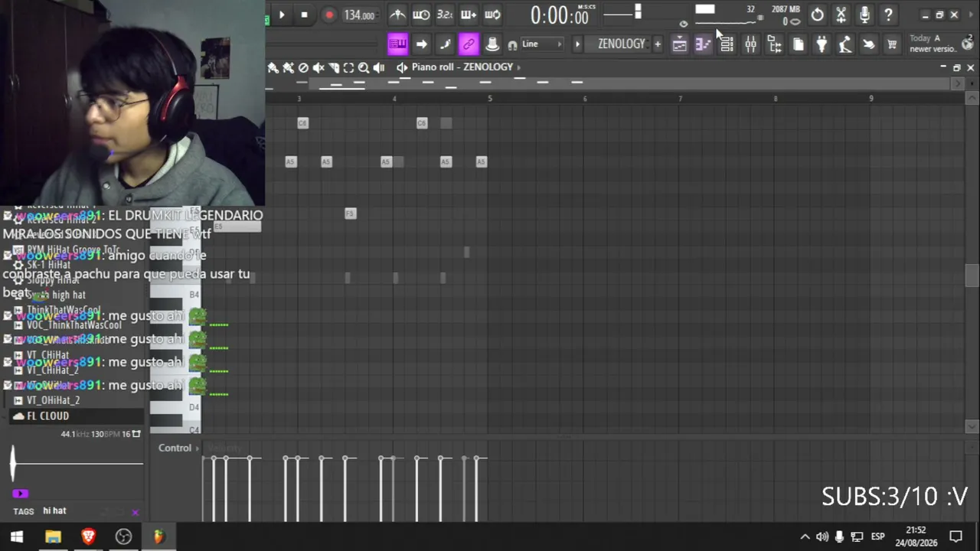Open Brave browser from the taskbar
Image resolution: width=980 pixels, height=551 pixels.
pos(88,536)
